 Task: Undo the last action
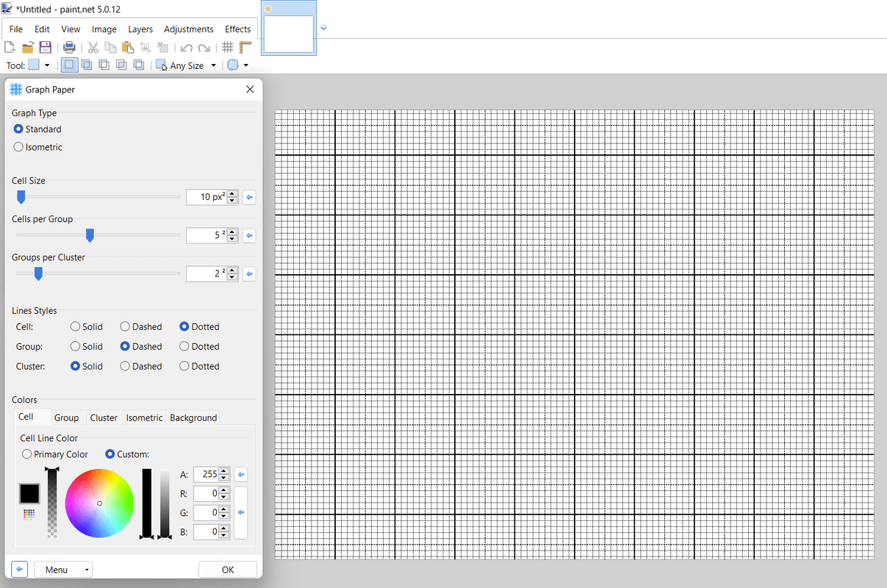tap(187, 46)
